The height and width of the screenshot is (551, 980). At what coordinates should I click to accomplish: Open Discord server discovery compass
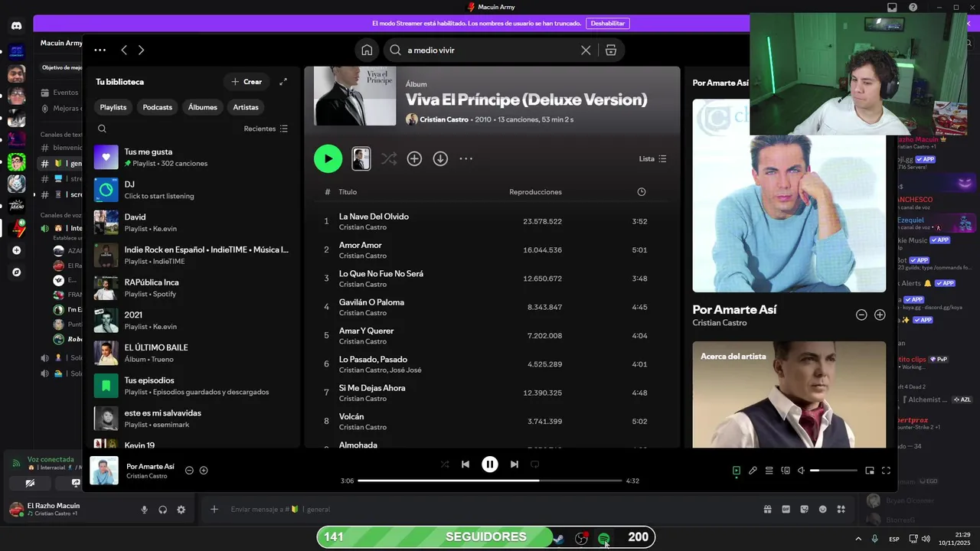tap(17, 272)
